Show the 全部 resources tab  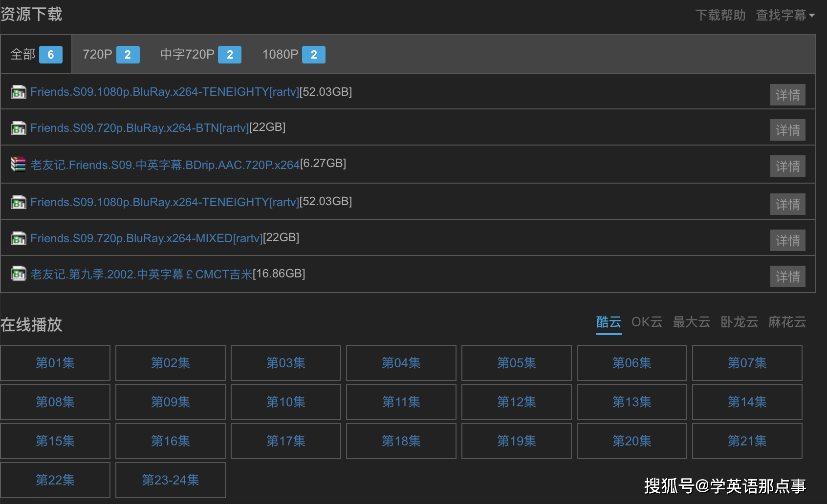[x=36, y=54]
